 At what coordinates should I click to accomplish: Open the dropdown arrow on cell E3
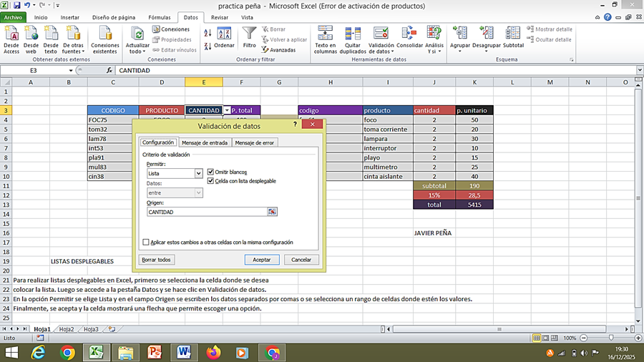coord(227,110)
